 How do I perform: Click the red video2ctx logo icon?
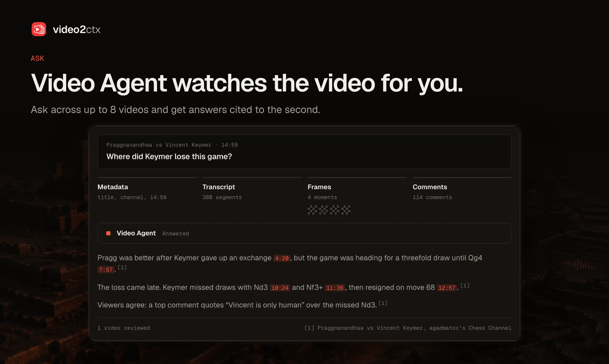click(39, 29)
